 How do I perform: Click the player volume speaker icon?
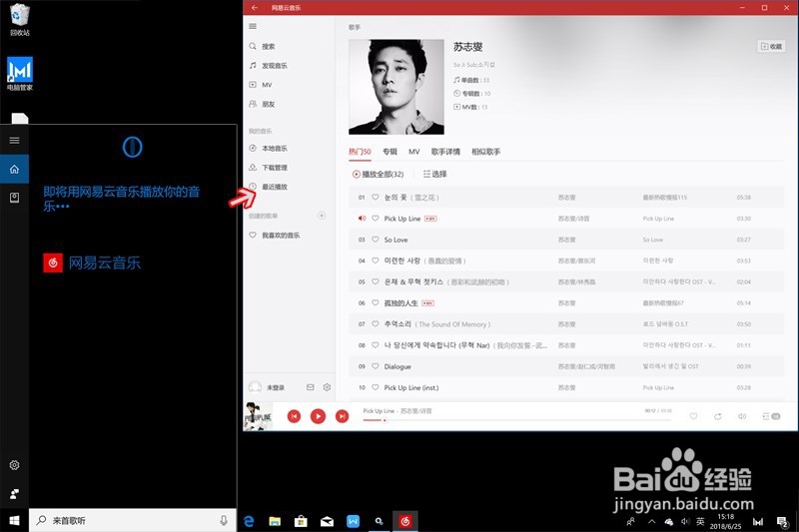742,416
